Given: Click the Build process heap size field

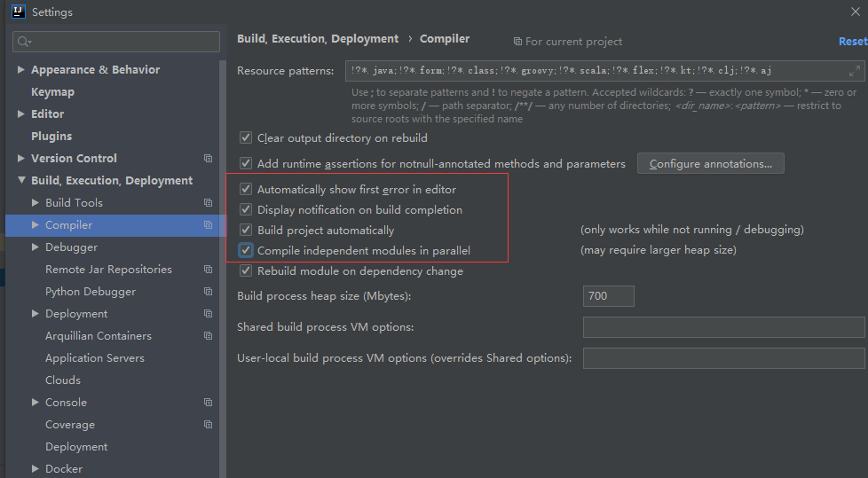Looking at the screenshot, I should pos(608,296).
